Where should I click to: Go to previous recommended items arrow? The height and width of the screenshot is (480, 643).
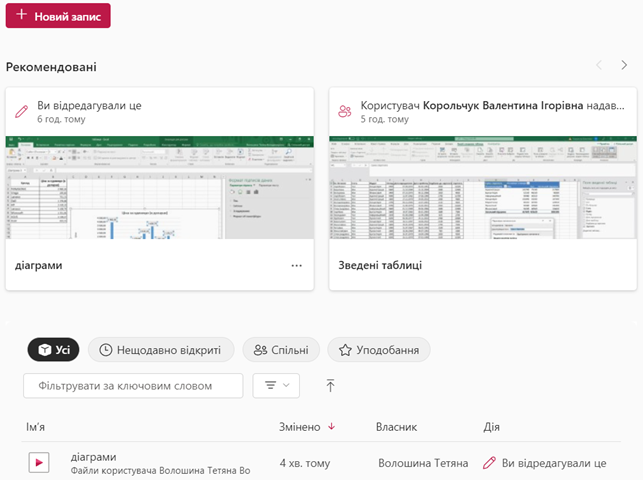599,65
